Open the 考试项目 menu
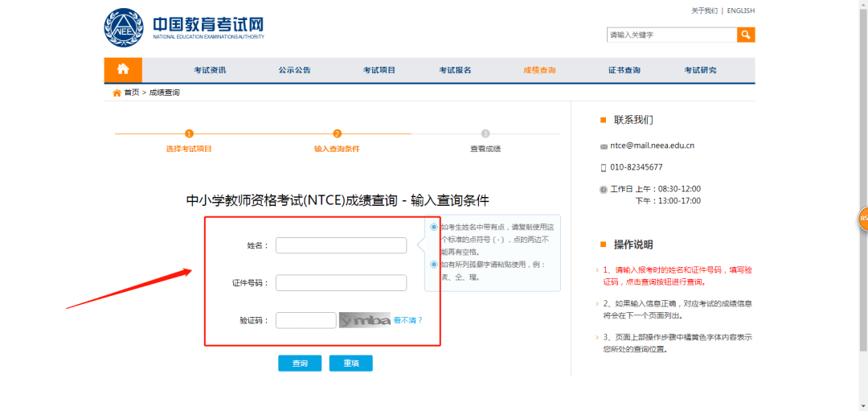This screenshot has width=868, height=411. click(379, 70)
